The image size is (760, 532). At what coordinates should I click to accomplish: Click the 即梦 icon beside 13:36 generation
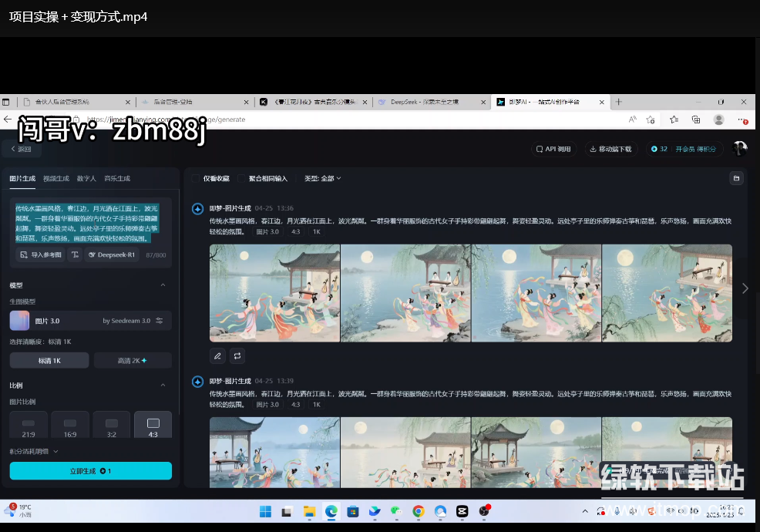coord(198,208)
